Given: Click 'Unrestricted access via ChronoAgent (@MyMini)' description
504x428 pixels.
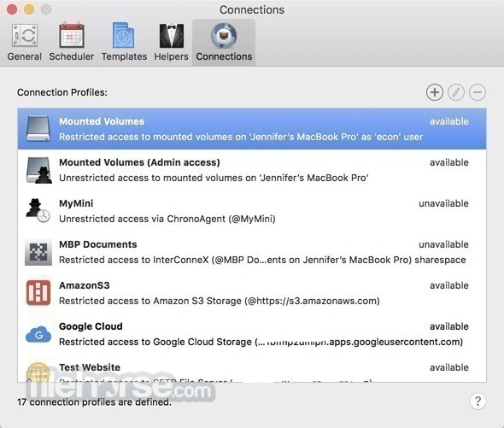Looking at the screenshot, I should 167,219.
